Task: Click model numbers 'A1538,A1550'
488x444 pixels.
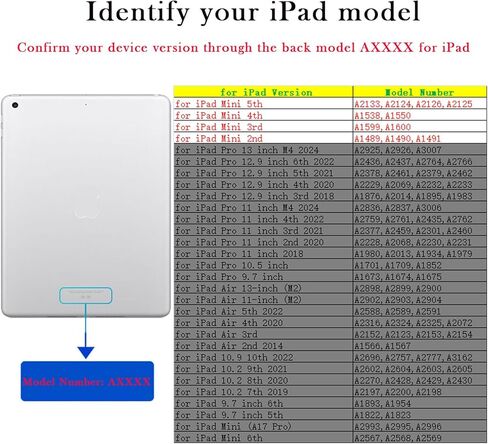Action: 382,116
